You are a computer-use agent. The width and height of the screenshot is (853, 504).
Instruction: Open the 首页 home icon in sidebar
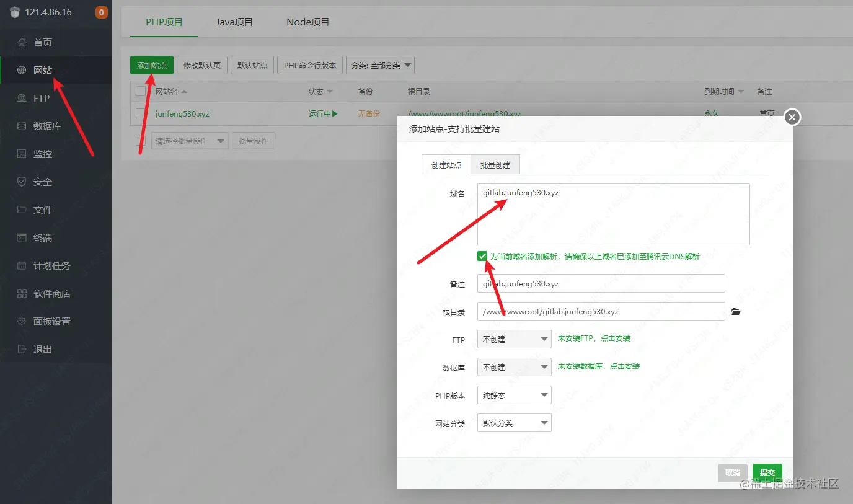pyautogui.click(x=22, y=42)
